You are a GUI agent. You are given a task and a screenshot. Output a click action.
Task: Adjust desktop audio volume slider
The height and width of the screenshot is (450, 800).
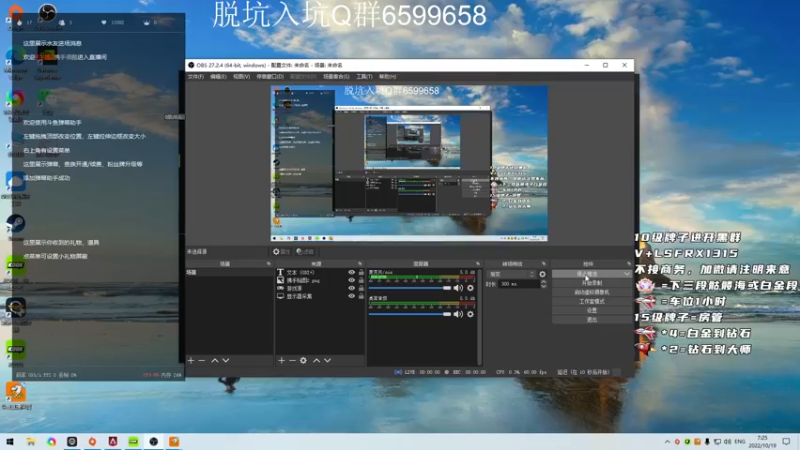click(410, 314)
